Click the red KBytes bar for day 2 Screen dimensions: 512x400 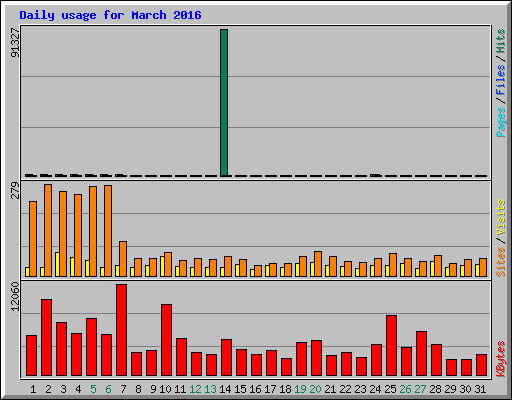tap(47, 338)
